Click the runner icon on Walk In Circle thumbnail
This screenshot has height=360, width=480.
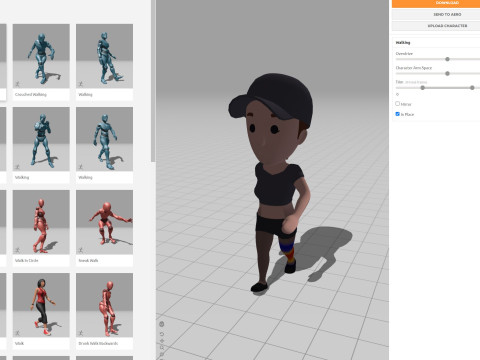coord(18,250)
